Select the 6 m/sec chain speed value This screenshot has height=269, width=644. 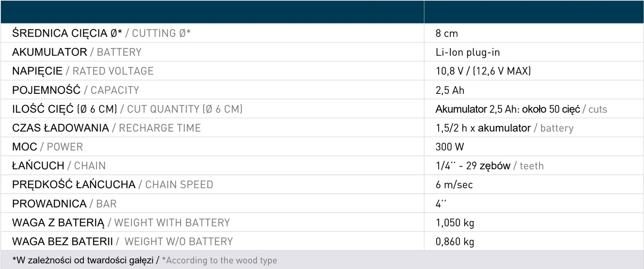[454, 185]
